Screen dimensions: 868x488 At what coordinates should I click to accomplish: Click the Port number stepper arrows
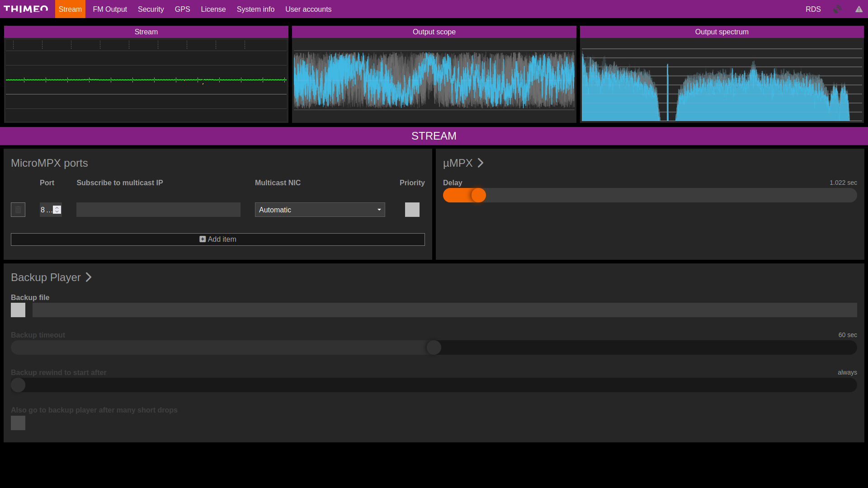57,210
